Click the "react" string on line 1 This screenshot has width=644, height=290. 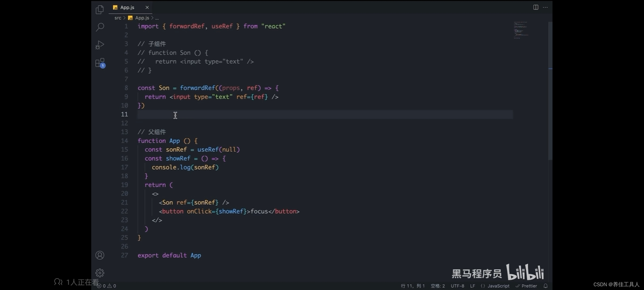273,26
